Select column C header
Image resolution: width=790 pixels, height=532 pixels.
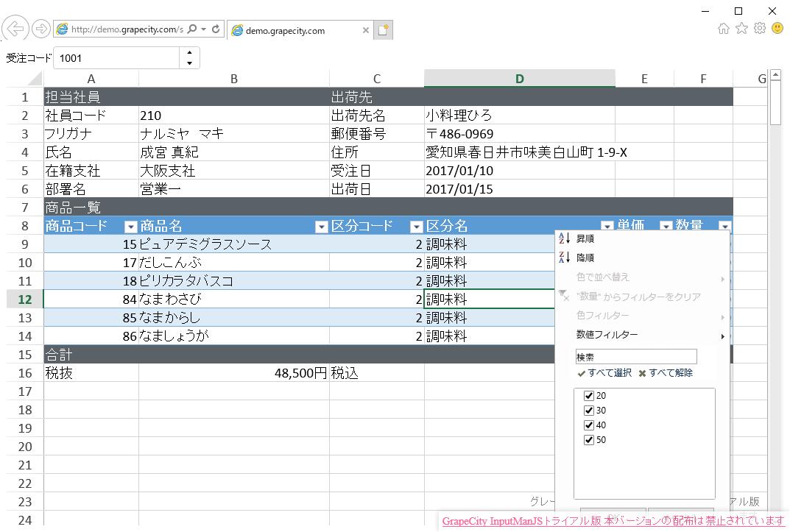(x=377, y=79)
